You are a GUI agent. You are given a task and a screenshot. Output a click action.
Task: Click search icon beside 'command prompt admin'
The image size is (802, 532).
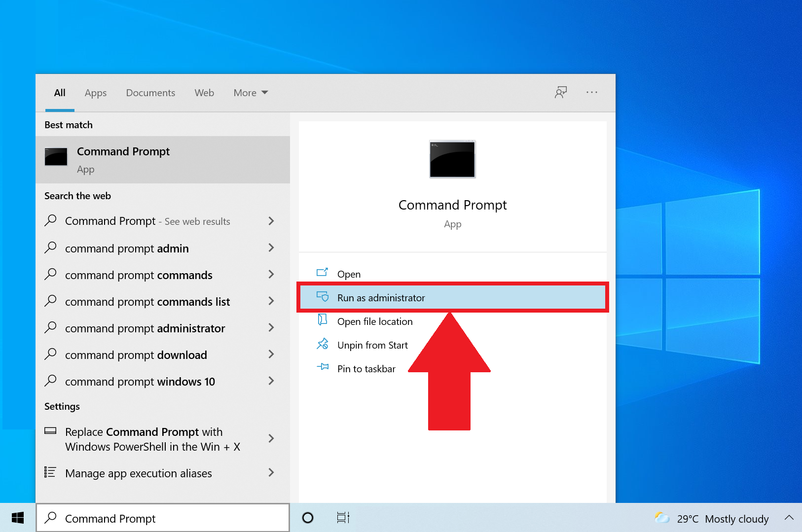(50, 248)
